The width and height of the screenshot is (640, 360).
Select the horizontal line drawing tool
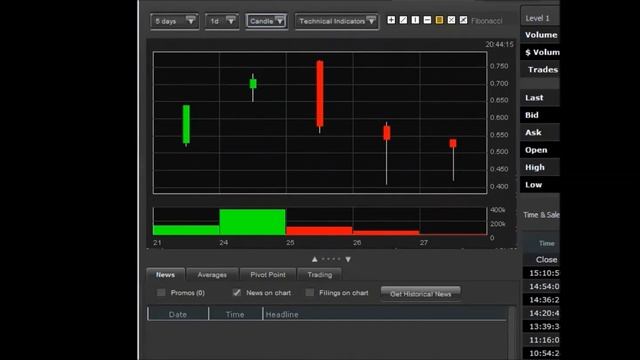point(427,20)
